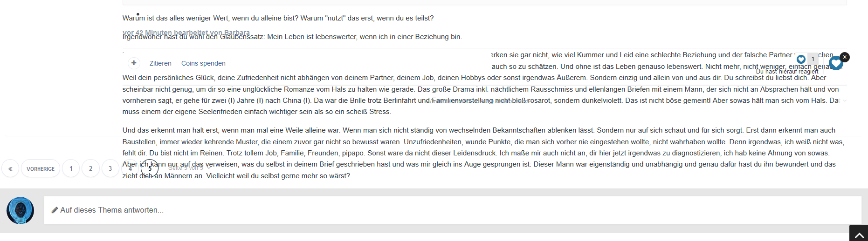The image size is (868, 241).
Task: Click the Zitieren link
Action: tap(160, 63)
